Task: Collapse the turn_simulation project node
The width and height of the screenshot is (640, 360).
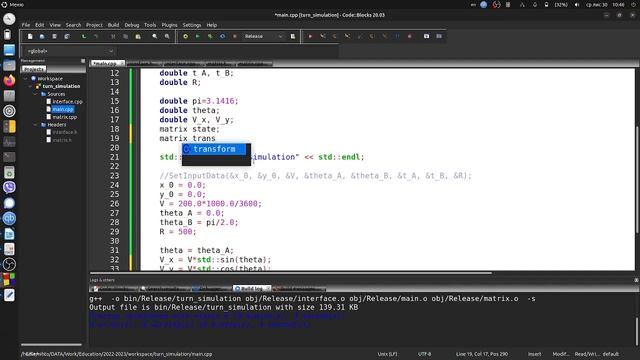Action: click(31, 86)
